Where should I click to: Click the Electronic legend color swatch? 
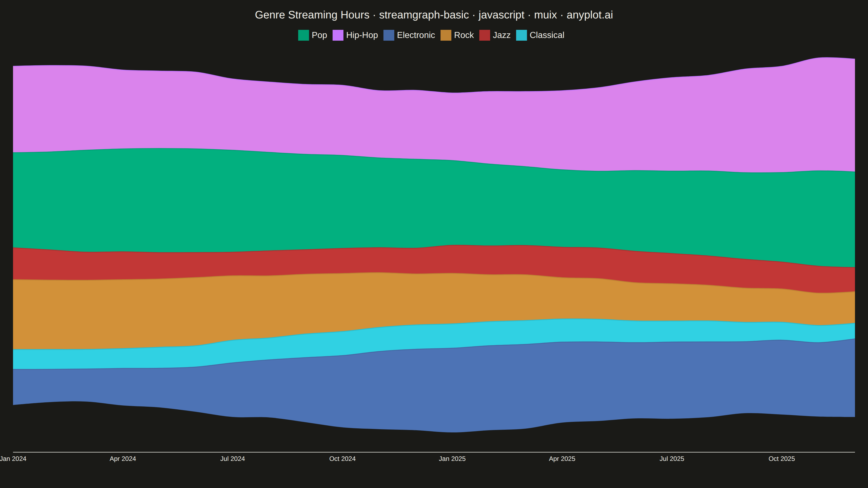click(x=388, y=35)
